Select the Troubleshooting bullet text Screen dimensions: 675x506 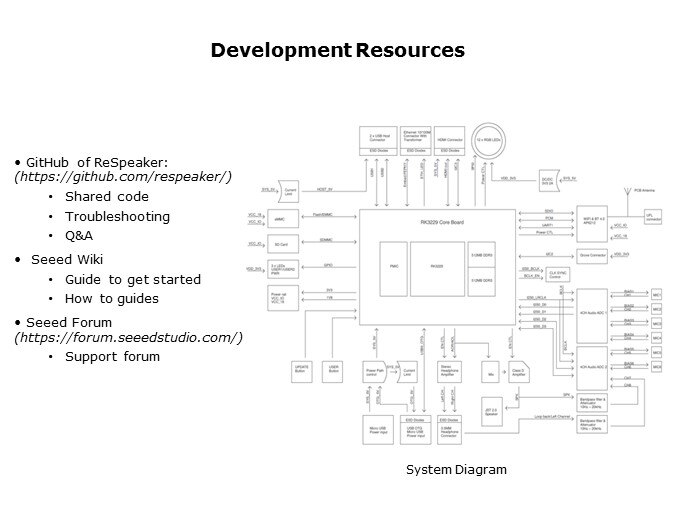coord(117,216)
